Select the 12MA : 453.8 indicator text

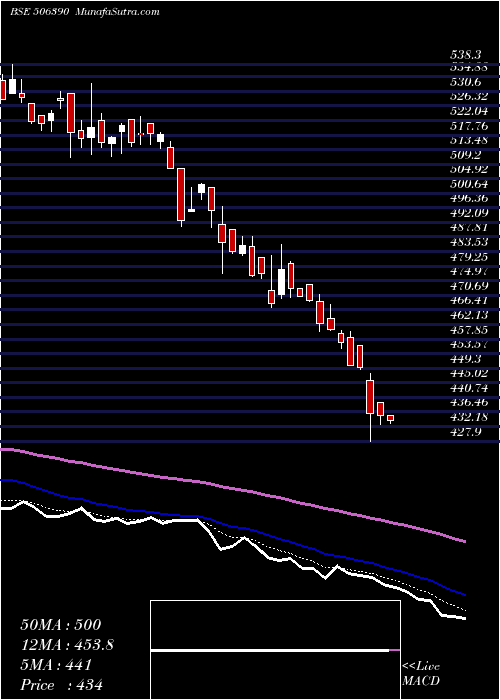pyautogui.click(x=67, y=645)
